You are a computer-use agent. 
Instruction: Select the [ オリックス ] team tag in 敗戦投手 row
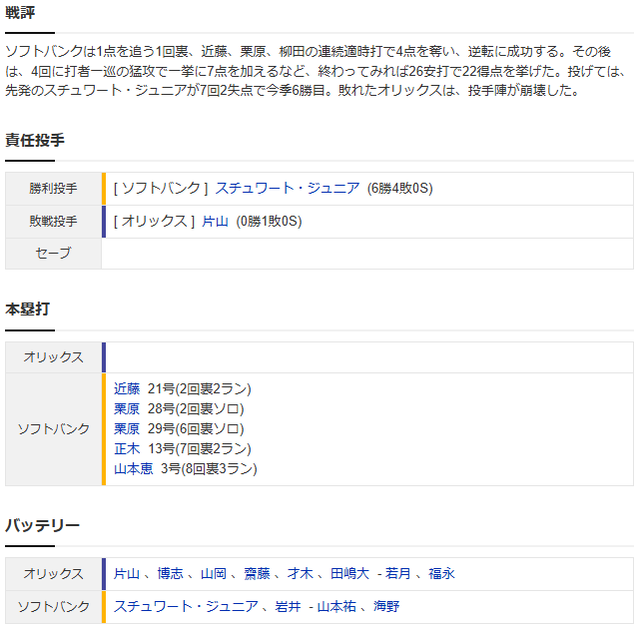point(154,221)
